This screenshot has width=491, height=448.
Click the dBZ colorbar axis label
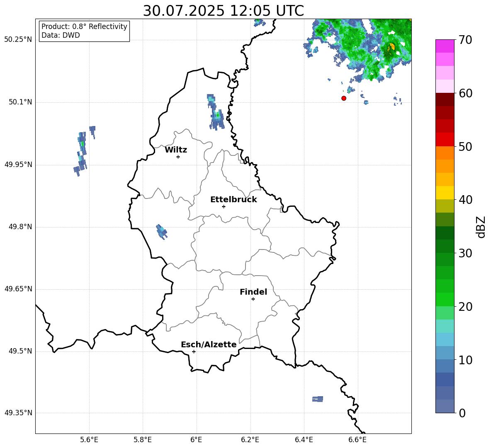(481, 227)
